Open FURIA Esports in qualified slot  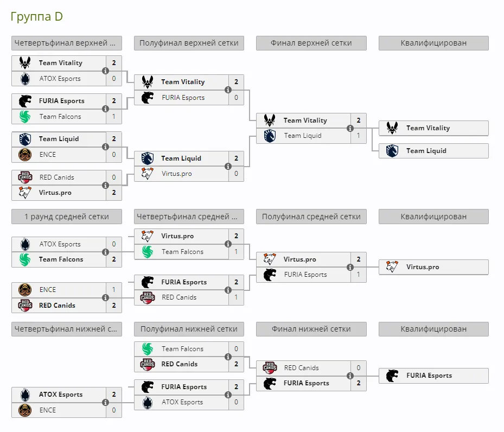point(433,376)
